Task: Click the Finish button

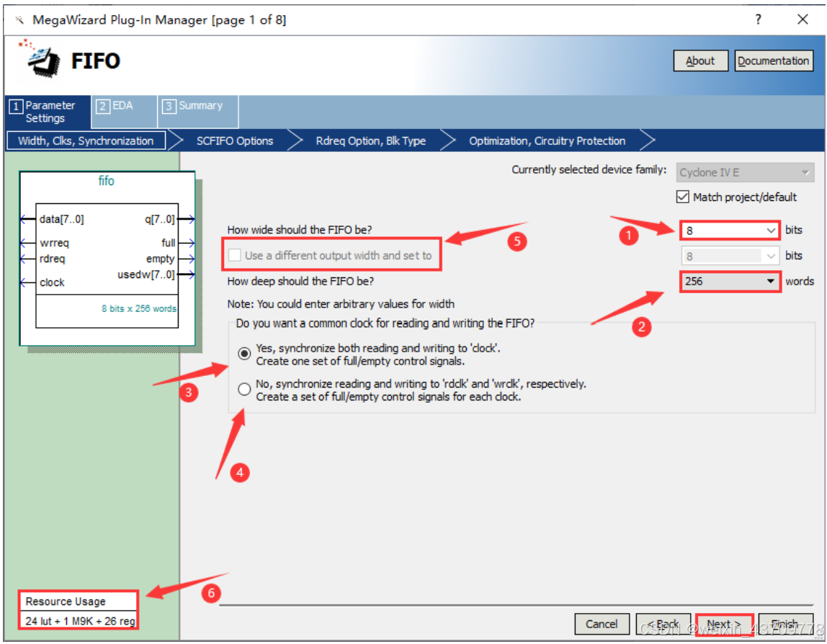Action: pyautogui.click(x=784, y=624)
